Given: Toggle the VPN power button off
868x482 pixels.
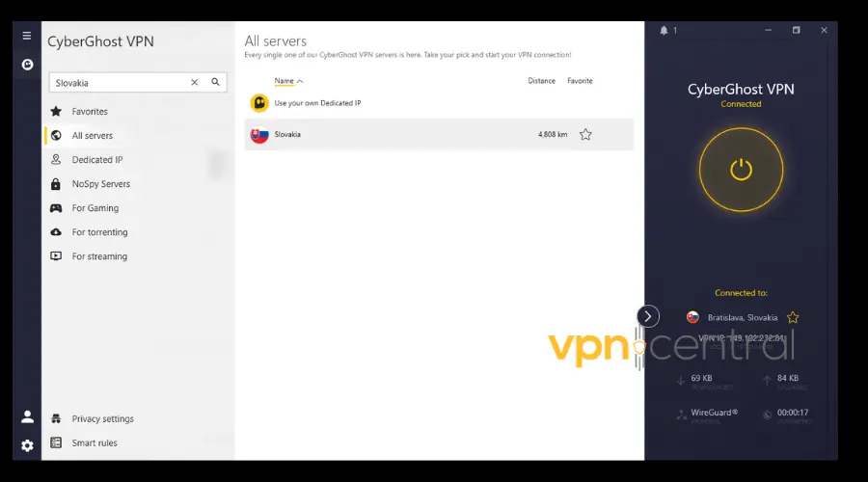Looking at the screenshot, I should tap(741, 170).
